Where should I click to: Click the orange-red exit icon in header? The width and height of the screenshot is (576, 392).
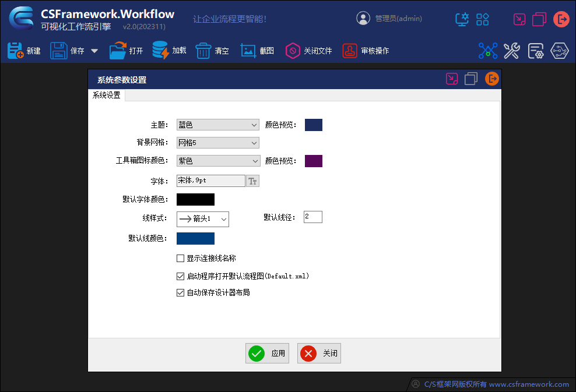pyautogui.click(x=561, y=19)
